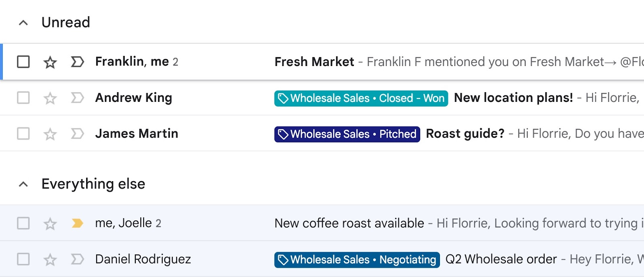Mark the Andrew King email as important

pyautogui.click(x=77, y=98)
